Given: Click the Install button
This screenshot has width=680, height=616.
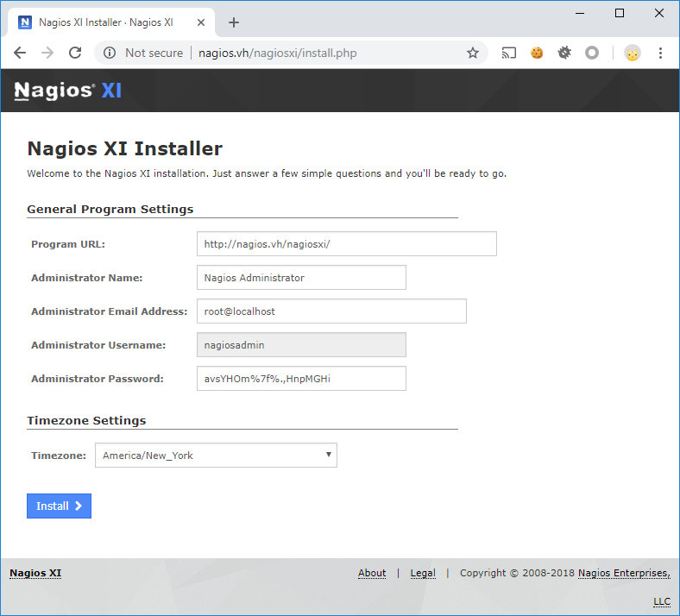Looking at the screenshot, I should coord(59,506).
